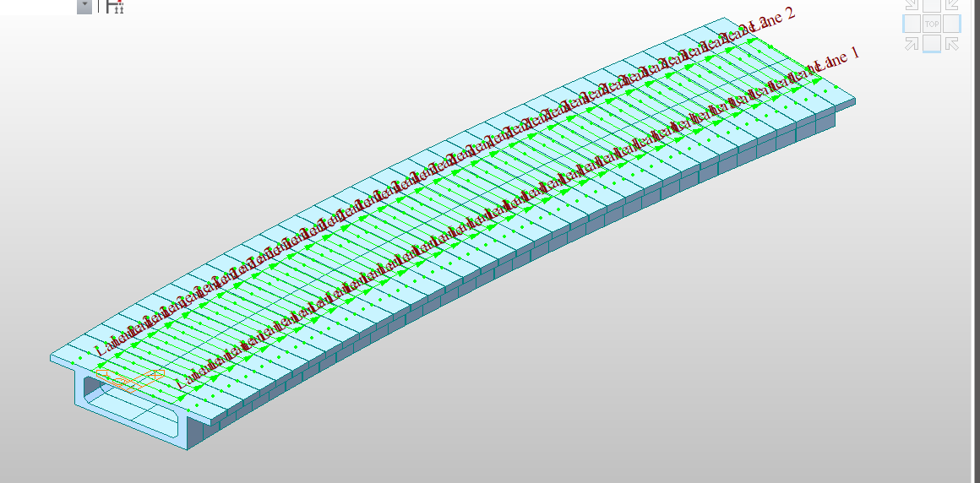Click the bottom-left corner arrow of view cube
The width and height of the screenshot is (980, 483).
coord(912,43)
